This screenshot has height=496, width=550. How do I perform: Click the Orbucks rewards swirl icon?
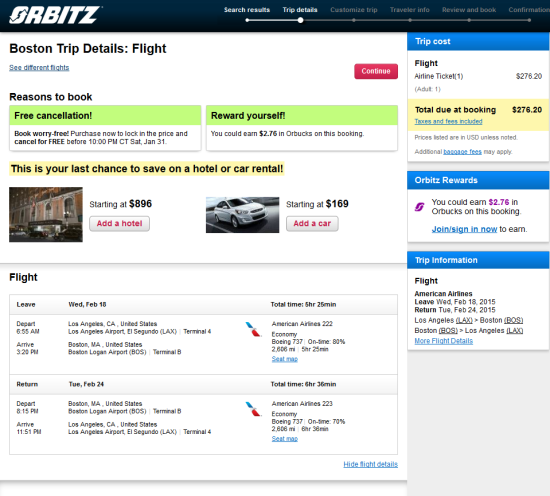click(420, 207)
